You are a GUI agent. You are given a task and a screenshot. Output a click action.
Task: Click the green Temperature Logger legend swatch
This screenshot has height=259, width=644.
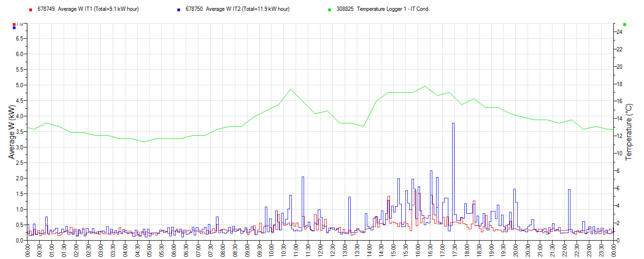(330, 9)
